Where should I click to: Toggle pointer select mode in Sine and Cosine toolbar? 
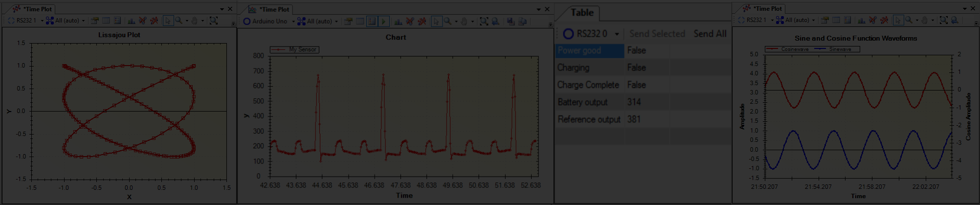tap(898, 20)
